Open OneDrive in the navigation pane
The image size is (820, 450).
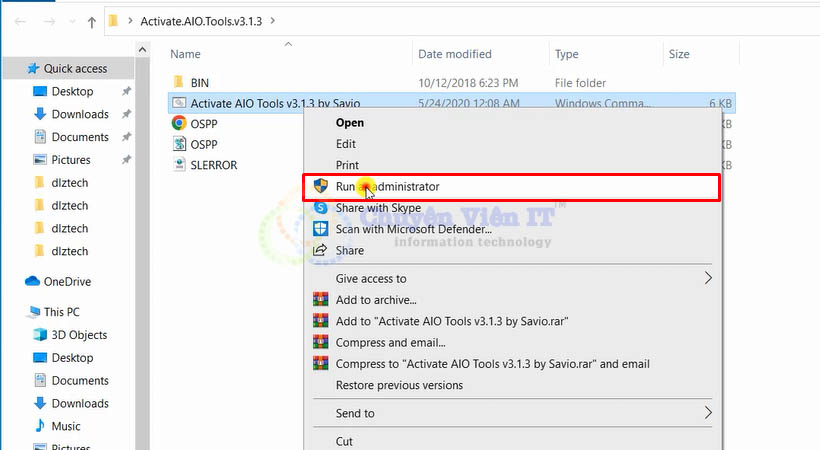pos(67,282)
